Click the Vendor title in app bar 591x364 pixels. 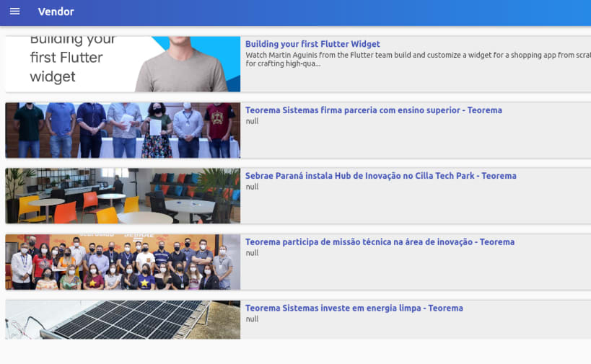click(56, 12)
